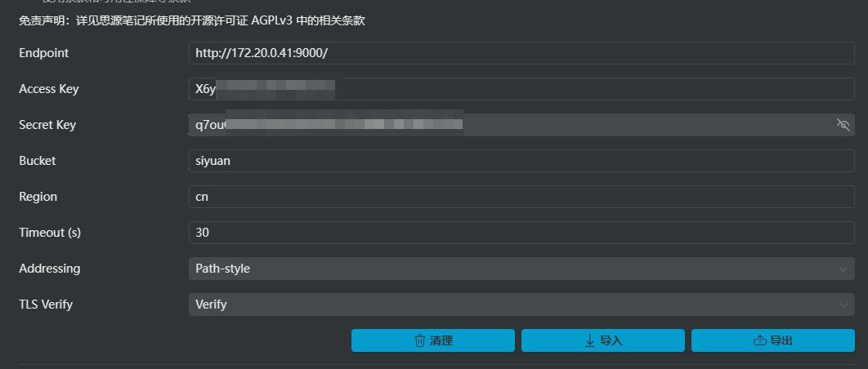
Task: Toggle Secret Key visibility eye icon
Action: point(844,125)
